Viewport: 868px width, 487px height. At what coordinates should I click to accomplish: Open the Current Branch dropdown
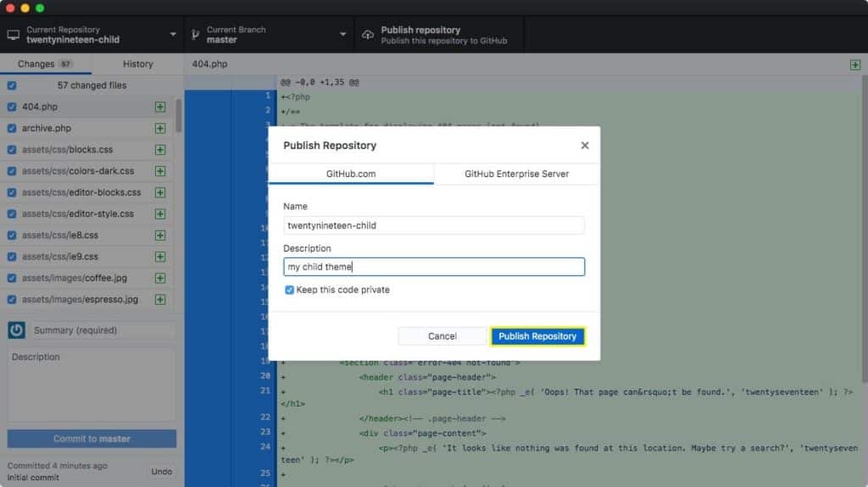269,35
